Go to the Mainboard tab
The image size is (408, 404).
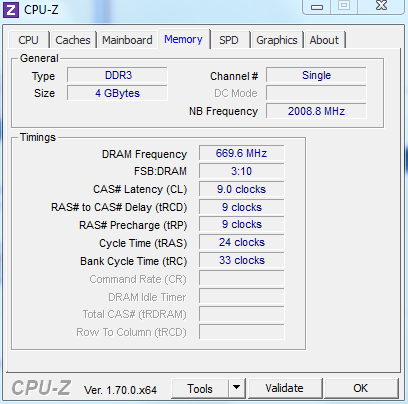click(127, 40)
